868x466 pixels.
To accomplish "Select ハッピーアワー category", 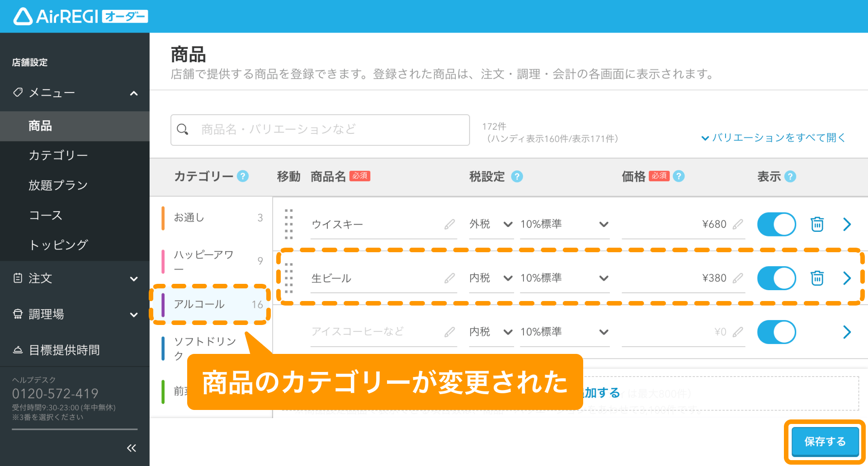I will tap(212, 261).
